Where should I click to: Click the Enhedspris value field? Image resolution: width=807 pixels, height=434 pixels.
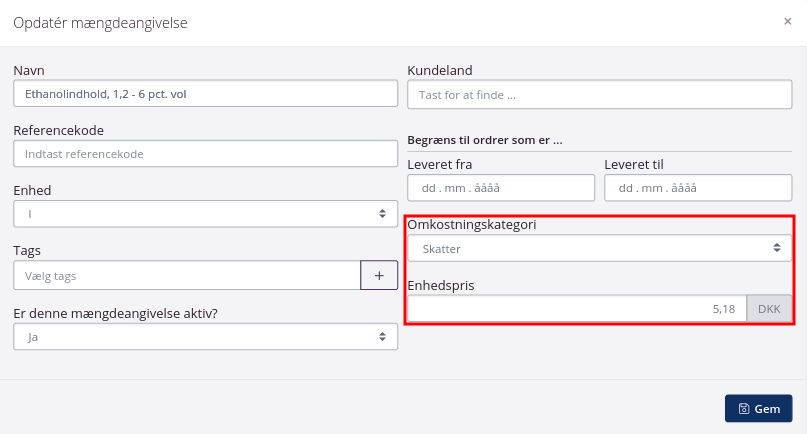576,310
